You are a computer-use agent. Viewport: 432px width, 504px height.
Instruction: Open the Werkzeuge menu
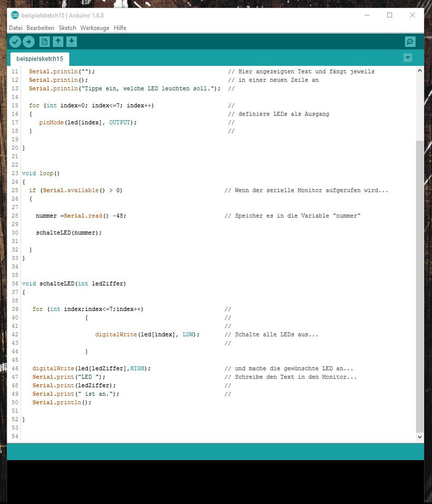[95, 28]
